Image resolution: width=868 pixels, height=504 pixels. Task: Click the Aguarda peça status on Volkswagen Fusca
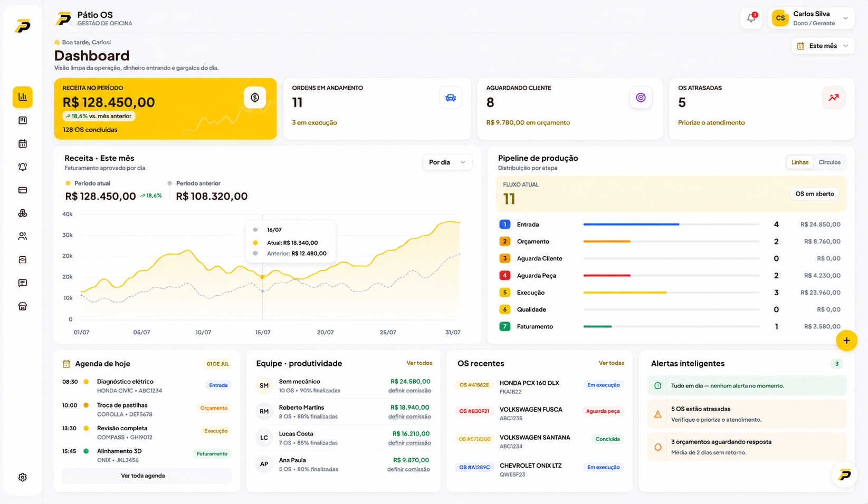pos(603,411)
